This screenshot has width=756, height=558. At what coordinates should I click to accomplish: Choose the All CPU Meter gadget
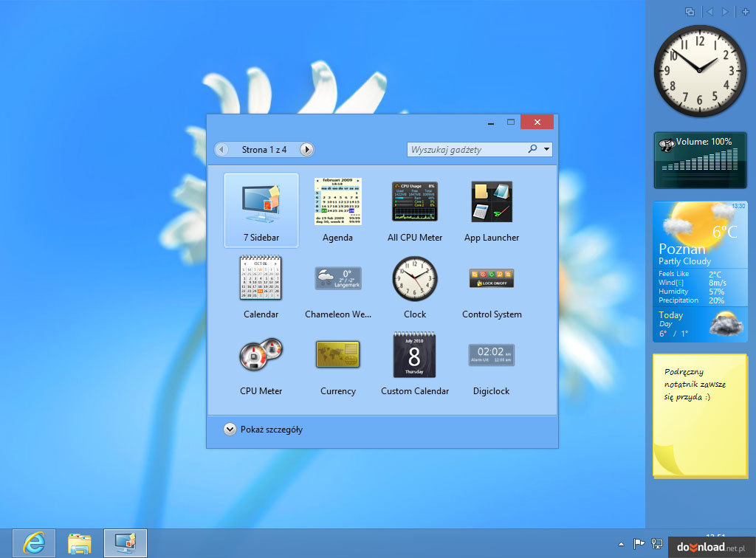pos(414,201)
